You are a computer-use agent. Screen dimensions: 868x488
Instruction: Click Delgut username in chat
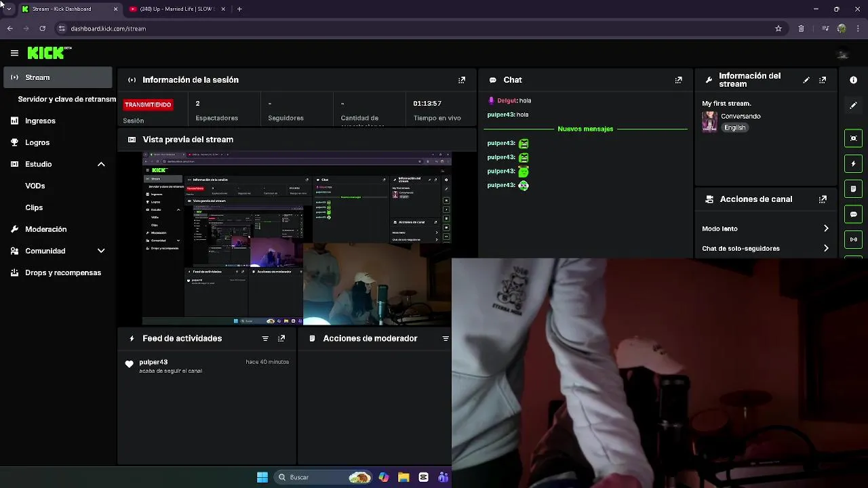tap(507, 100)
